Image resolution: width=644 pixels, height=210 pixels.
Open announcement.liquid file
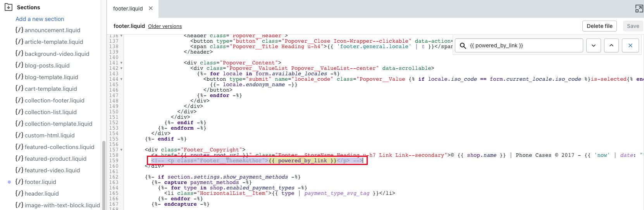[x=48, y=30]
